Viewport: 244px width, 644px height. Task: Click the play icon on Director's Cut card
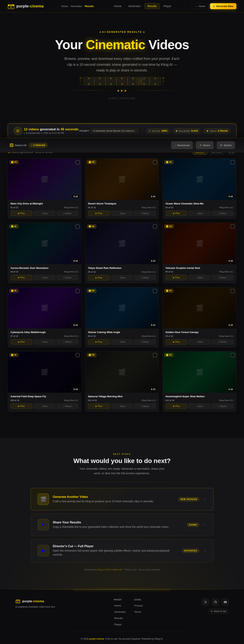(43, 550)
